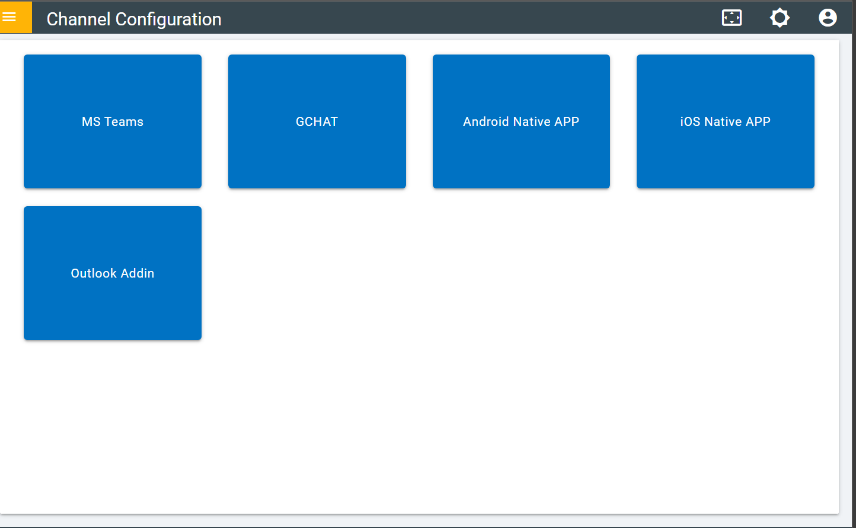The width and height of the screenshot is (856, 528).
Task: Switch theme using brightness icon
Action: coord(780,18)
